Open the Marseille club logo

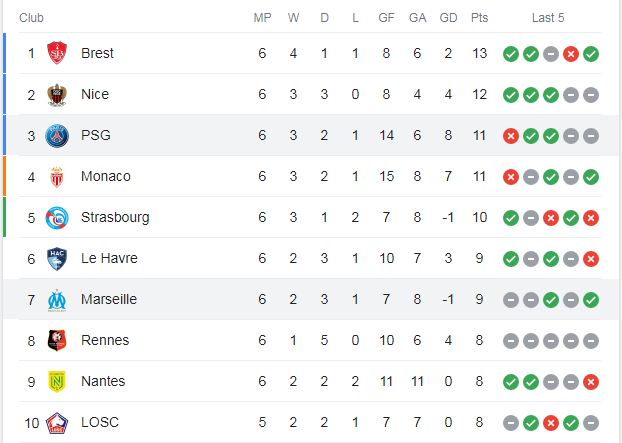(x=57, y=300)
